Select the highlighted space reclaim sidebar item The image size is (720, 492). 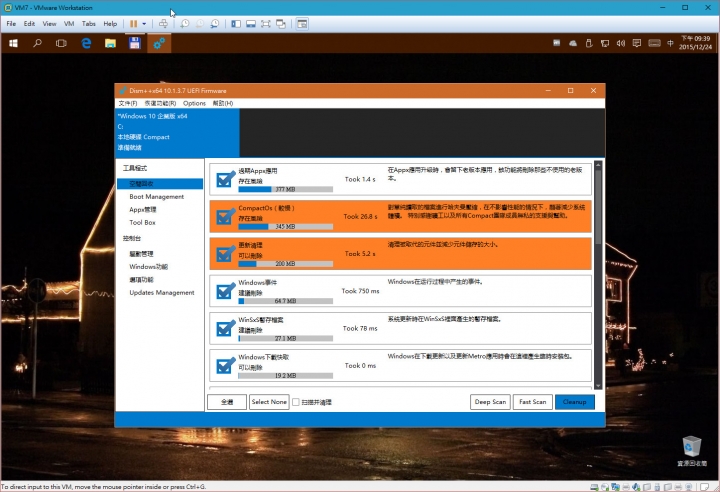point(160,184)
